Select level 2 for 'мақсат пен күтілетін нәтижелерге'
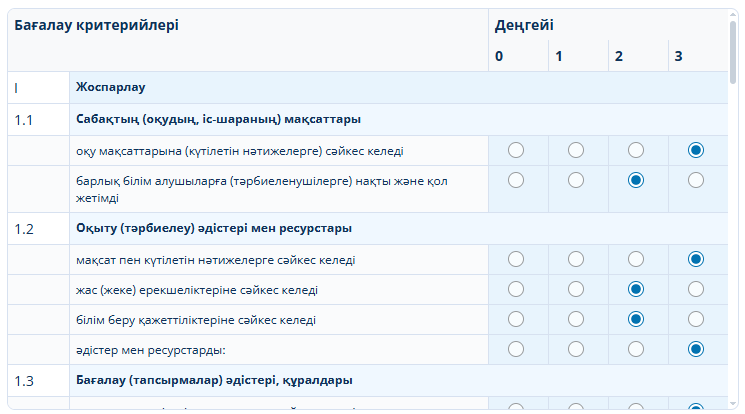This screenshot has width=745, height=414. coord(636,259)
